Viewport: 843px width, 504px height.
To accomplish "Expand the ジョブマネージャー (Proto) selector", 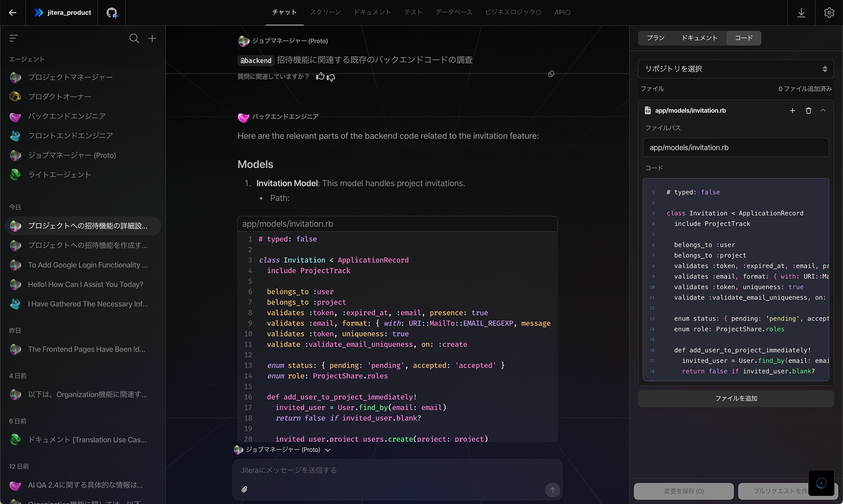I will point(328,450).
